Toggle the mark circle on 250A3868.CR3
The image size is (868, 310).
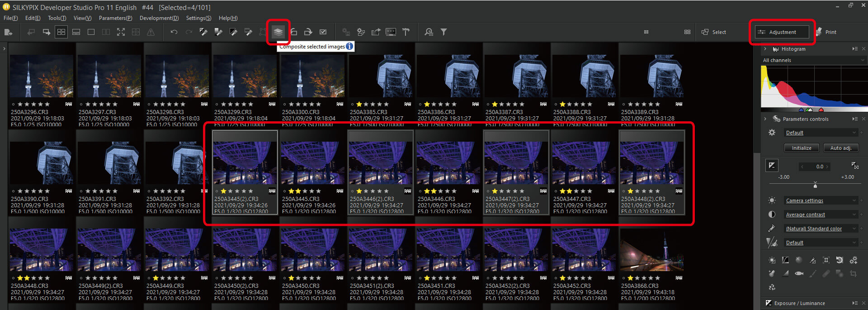[x=623, y=278]
